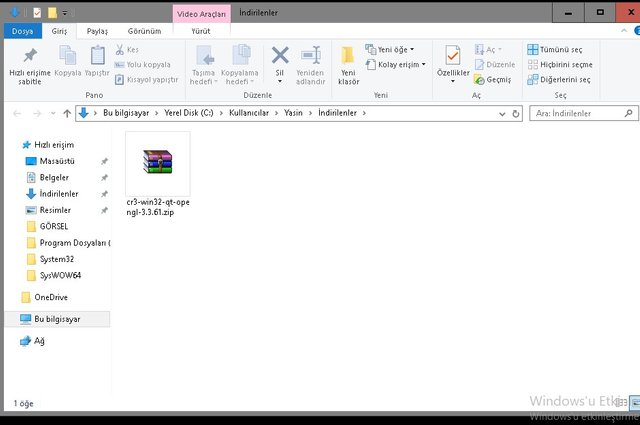Click Düzenle (Edit) in Aç group
640x425 pixels.
495,65
